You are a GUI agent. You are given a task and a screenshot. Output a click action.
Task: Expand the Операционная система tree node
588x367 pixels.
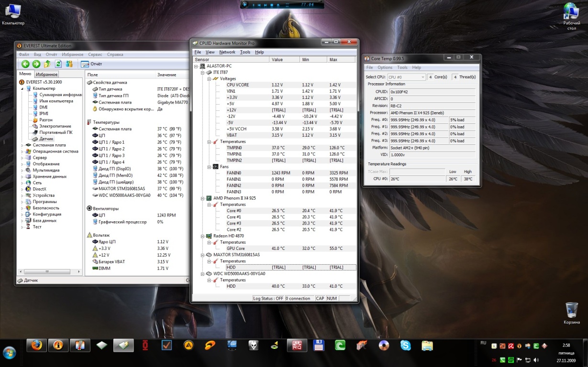22,151
